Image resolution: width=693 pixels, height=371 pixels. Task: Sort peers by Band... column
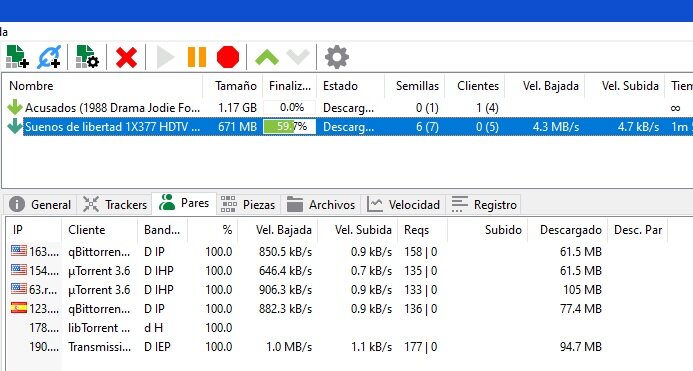(162, 229)
